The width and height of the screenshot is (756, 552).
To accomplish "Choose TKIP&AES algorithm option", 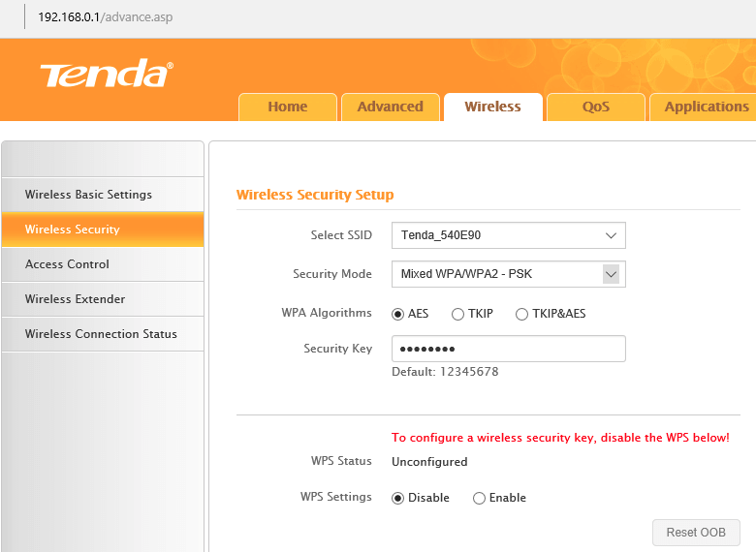I will [x=521, y=314].
